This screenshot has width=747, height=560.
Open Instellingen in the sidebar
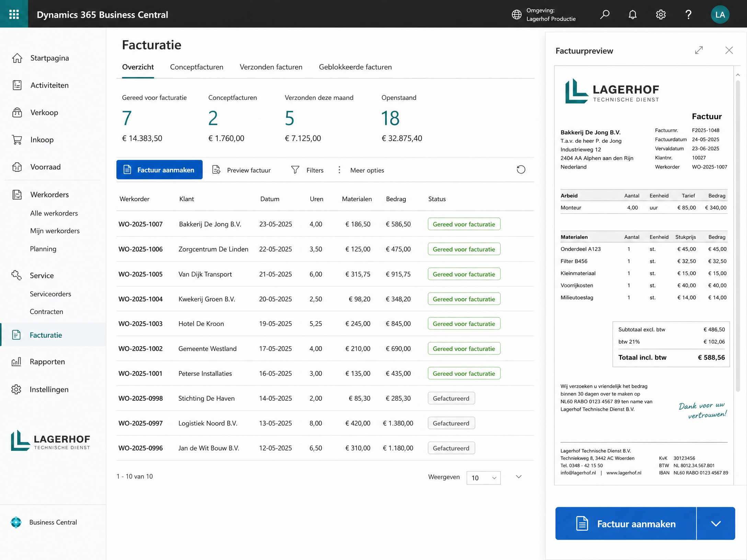(40, 389)
